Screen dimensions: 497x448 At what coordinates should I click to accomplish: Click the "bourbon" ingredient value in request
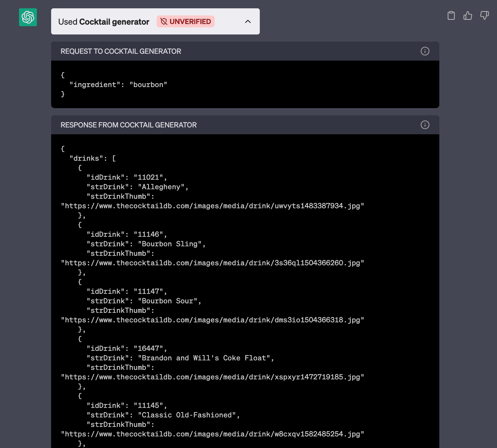coord(148,85)
